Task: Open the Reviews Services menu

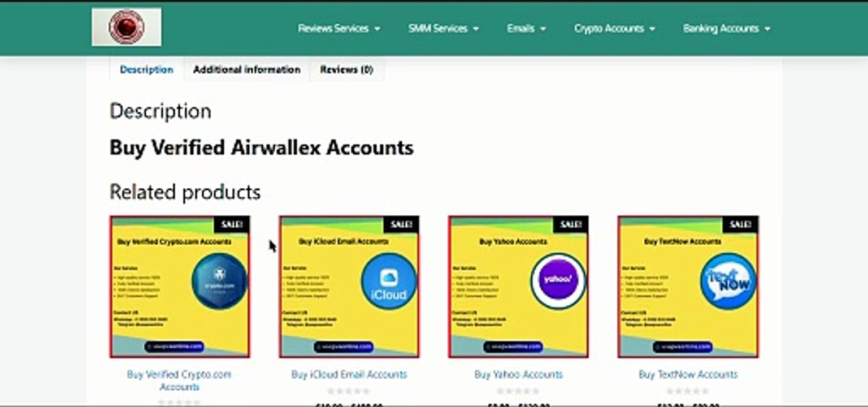Action: (339, 28)
